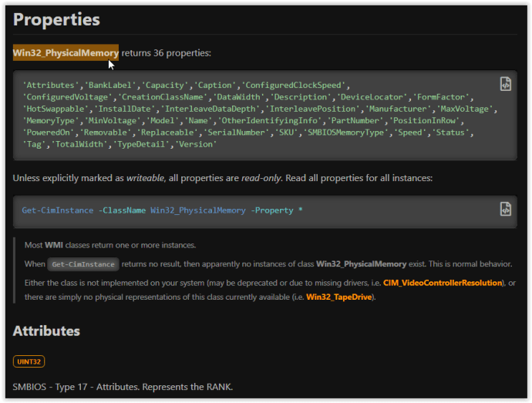
Task: Click 'SKU' in the property list
Action: pos(286,133)
